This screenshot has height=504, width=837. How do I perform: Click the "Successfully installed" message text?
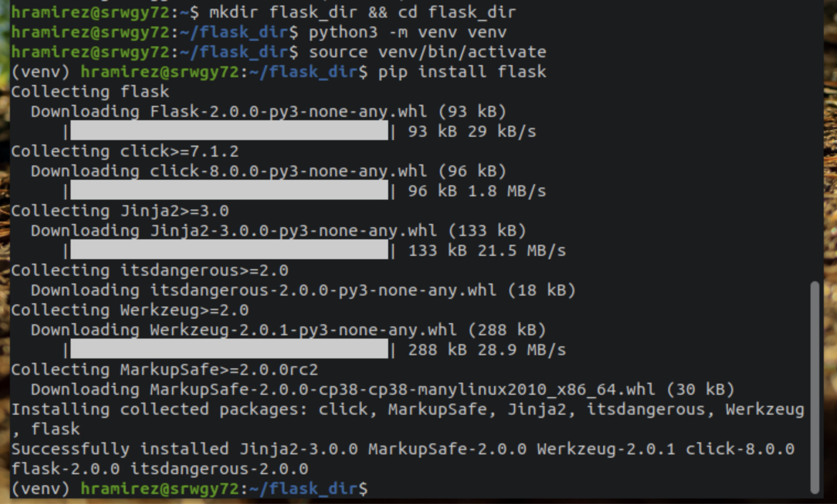(119, 449)
